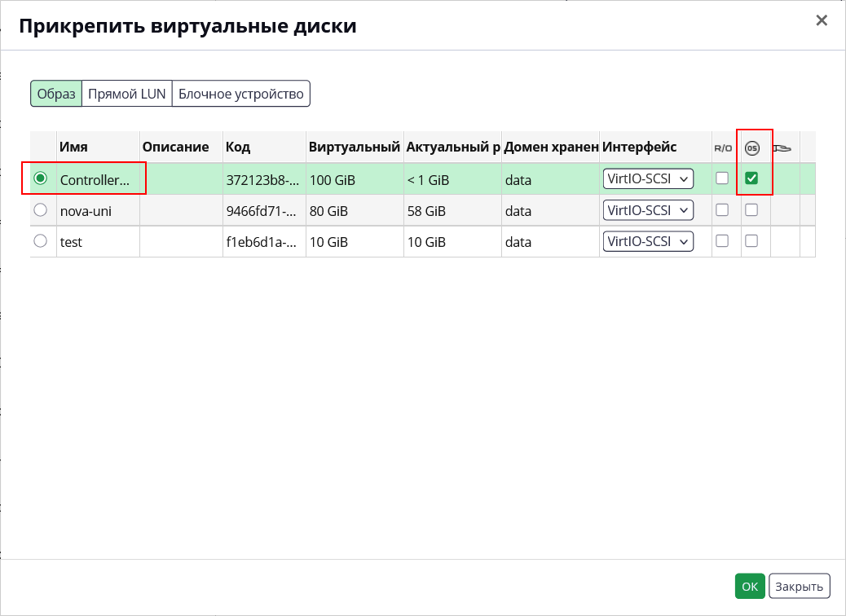Click the test disk name
Screen dimensions: 846x616
tap(71, 242)
